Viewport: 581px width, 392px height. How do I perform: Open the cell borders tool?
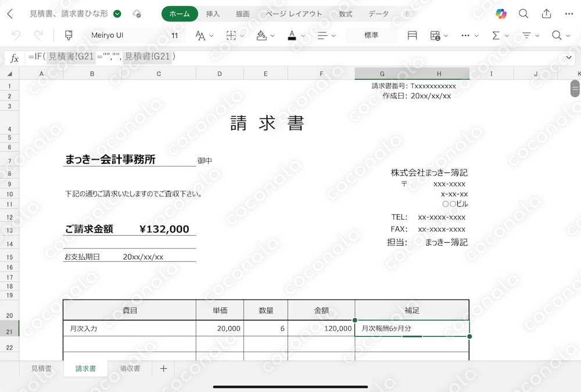pyautogui.click(x=231, y=35)
